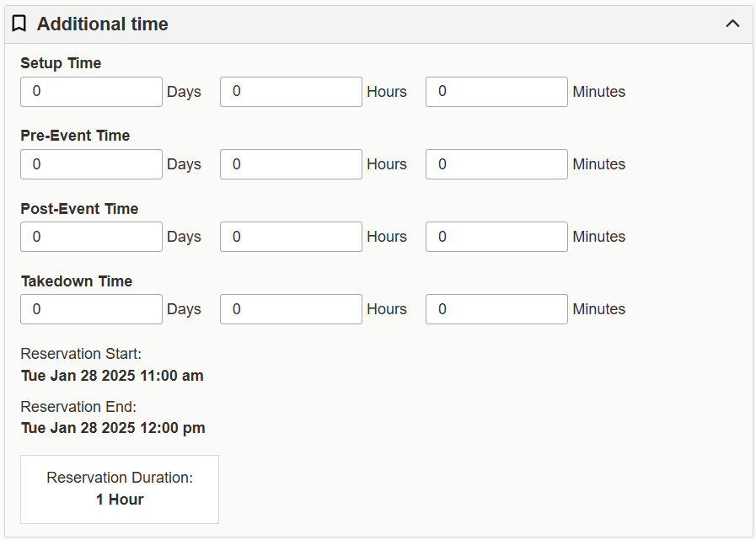This screenshot has width=756, height=540.
Task: Focus the Setup Time Hours field
Action: pos(291,92)
